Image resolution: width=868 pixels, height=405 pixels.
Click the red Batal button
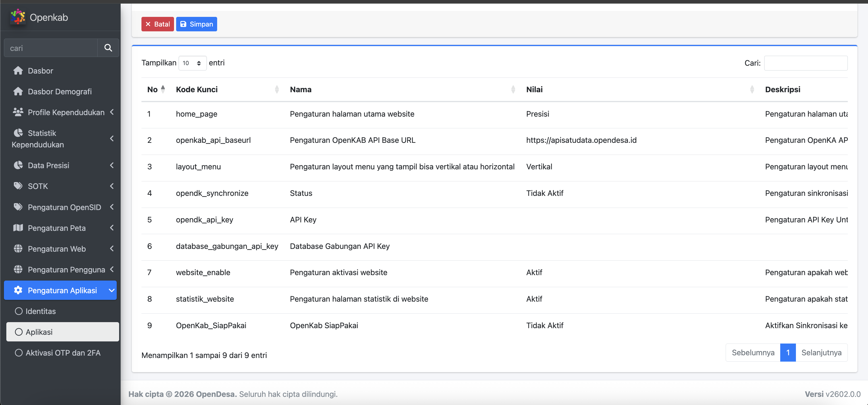point(157,24)
